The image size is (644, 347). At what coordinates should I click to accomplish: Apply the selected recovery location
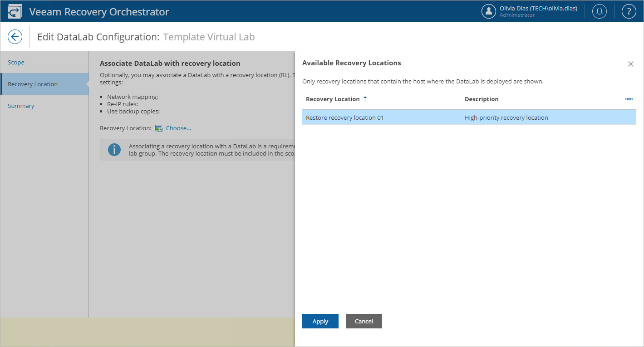[320, 321]
